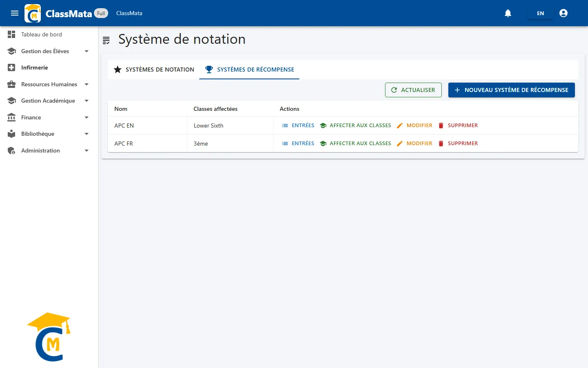Expand the Bibliothèque dropdown arrow

coord(87,134)
